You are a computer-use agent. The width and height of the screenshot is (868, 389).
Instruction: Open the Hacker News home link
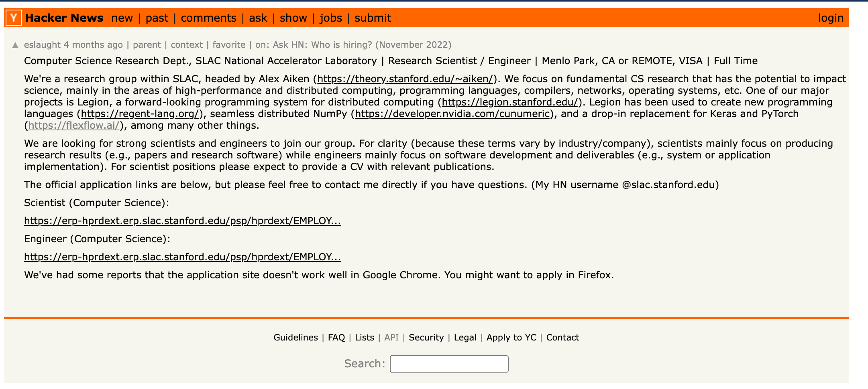[64, 18]
